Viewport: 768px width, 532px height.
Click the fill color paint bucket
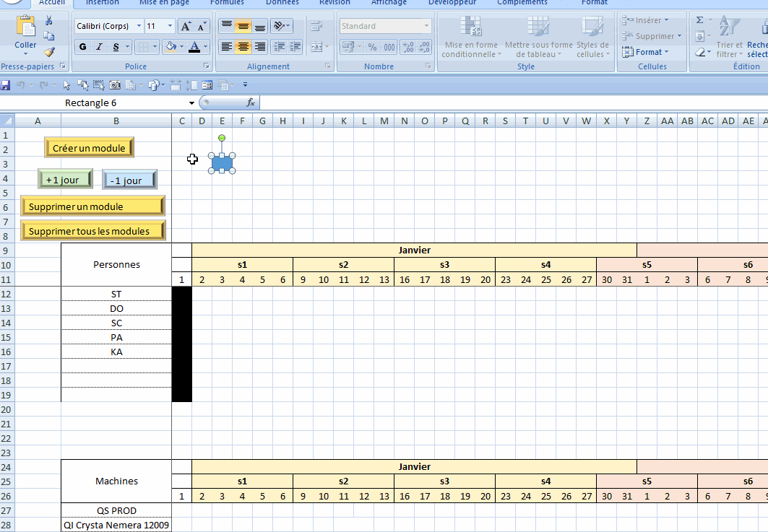click(x=171, y=47)
